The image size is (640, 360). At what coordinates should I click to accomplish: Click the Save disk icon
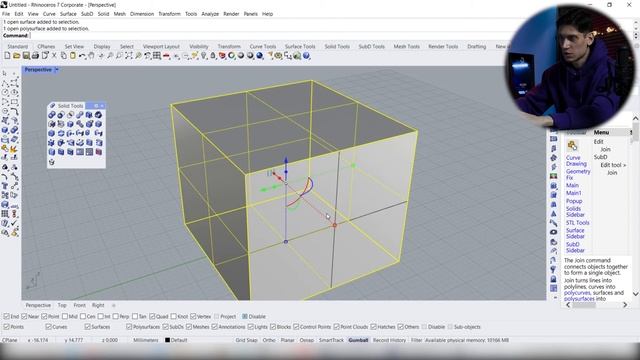[x=26, y=56]
